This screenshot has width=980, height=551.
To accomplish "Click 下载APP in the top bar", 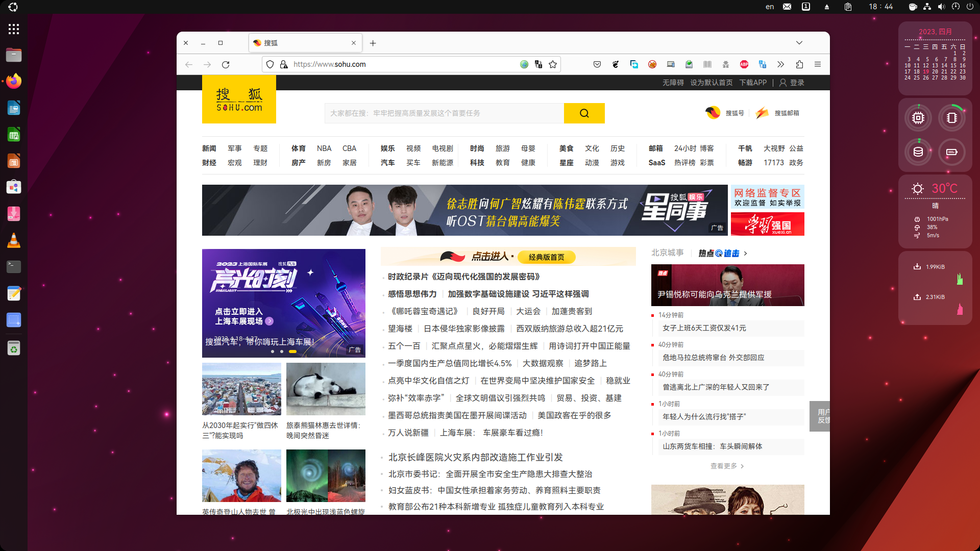I will [x=753, y=83].
